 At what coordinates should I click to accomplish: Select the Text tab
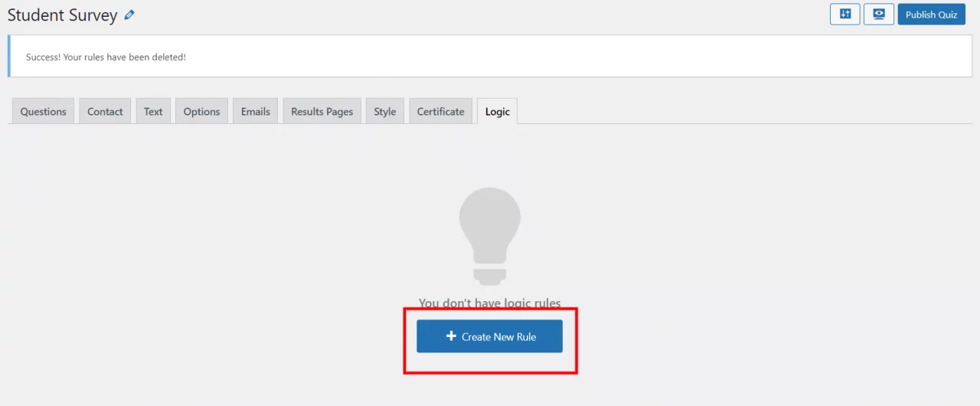(153, 111)
